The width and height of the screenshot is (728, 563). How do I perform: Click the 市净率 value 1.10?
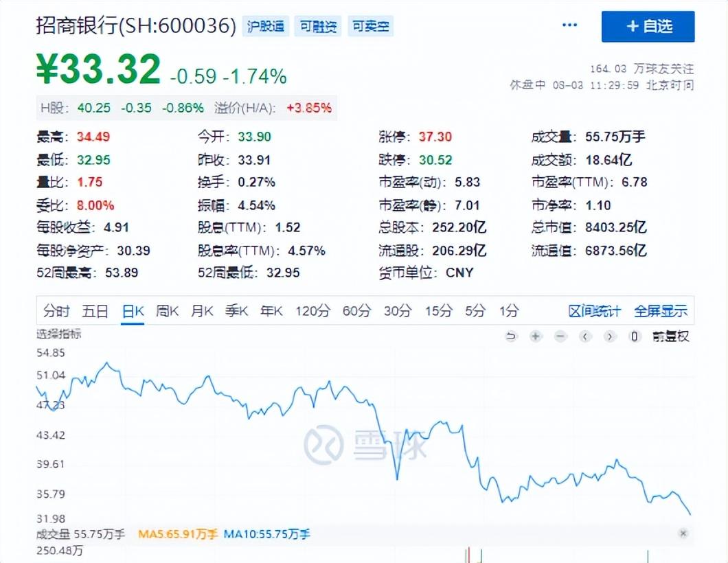[x=598, y=205]
